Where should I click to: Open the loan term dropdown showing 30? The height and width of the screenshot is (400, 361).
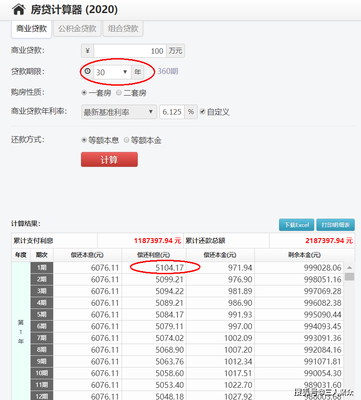pyautogui.click(x=112, y=72)
